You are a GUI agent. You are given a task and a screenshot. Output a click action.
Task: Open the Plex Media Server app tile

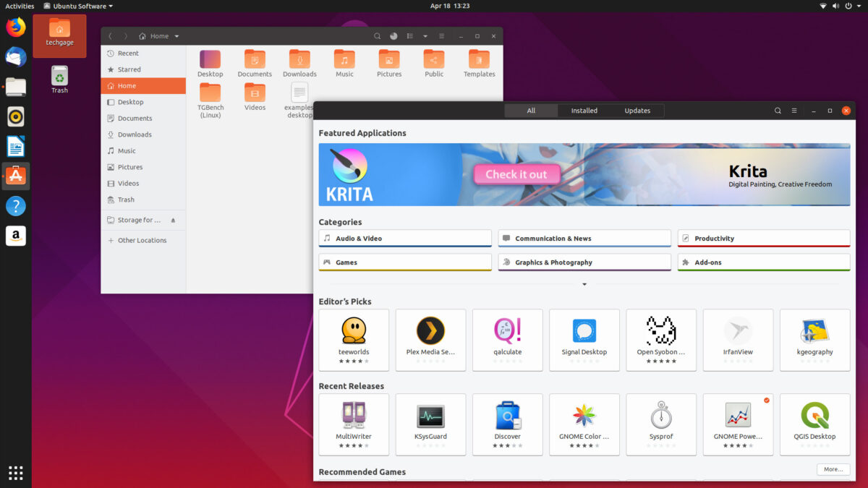pyautogui.click(x=430, y=340)
